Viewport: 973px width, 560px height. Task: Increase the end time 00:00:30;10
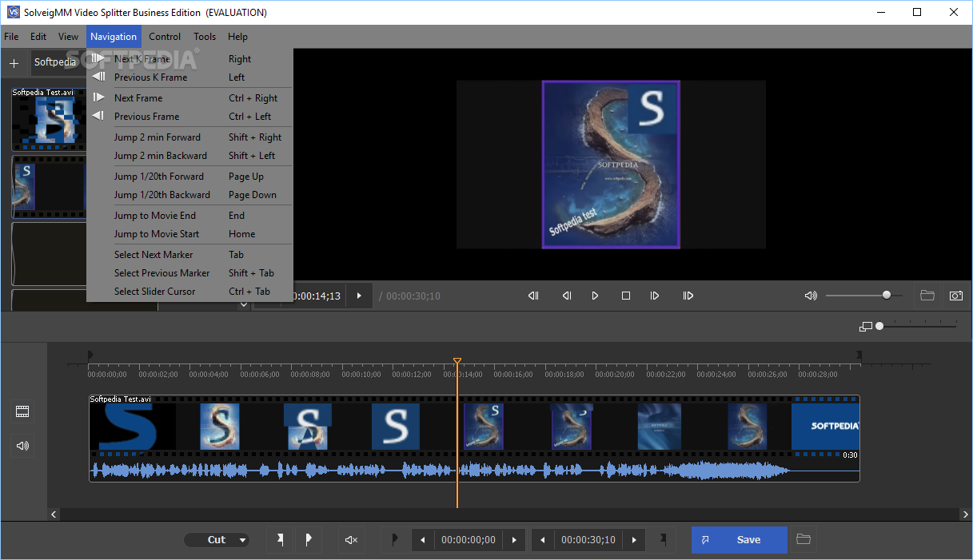634,540
